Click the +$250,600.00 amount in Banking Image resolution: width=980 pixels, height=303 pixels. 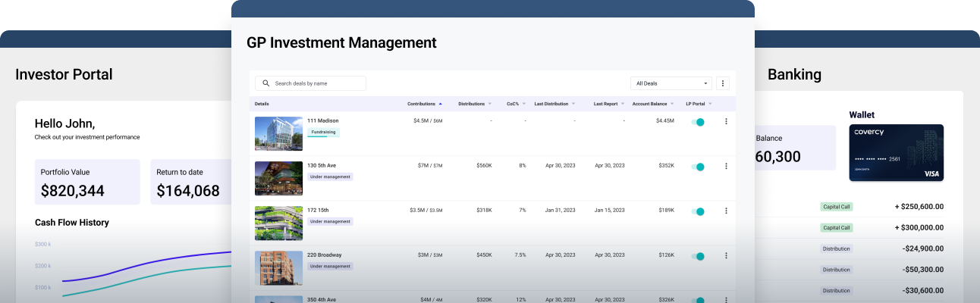[x=919, y=206]
